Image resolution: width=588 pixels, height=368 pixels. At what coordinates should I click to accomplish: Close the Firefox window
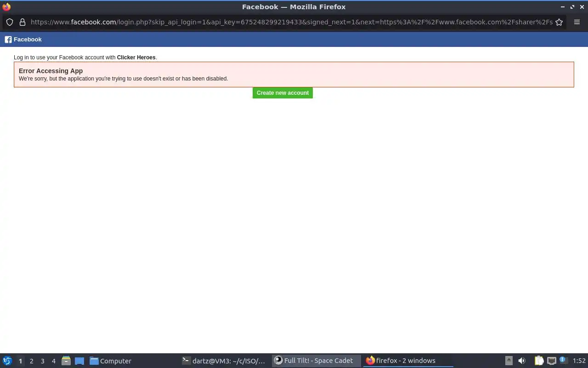(582, 7)
